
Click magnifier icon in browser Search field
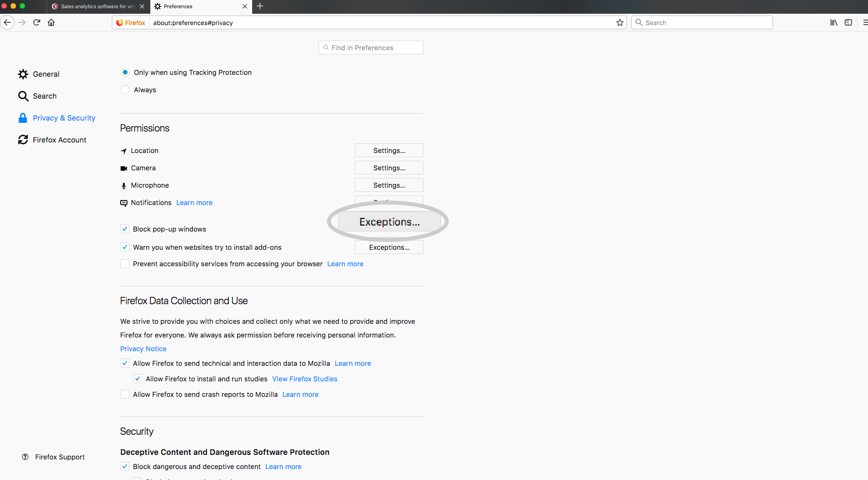point(639,22)
